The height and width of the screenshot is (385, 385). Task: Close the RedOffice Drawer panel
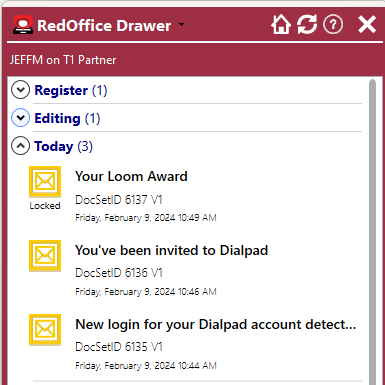367,25
